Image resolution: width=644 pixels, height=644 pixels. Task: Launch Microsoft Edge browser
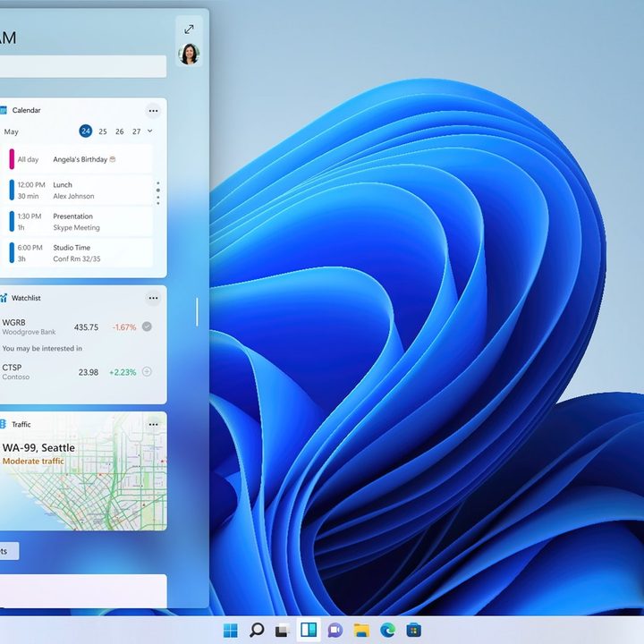[387, 630]
